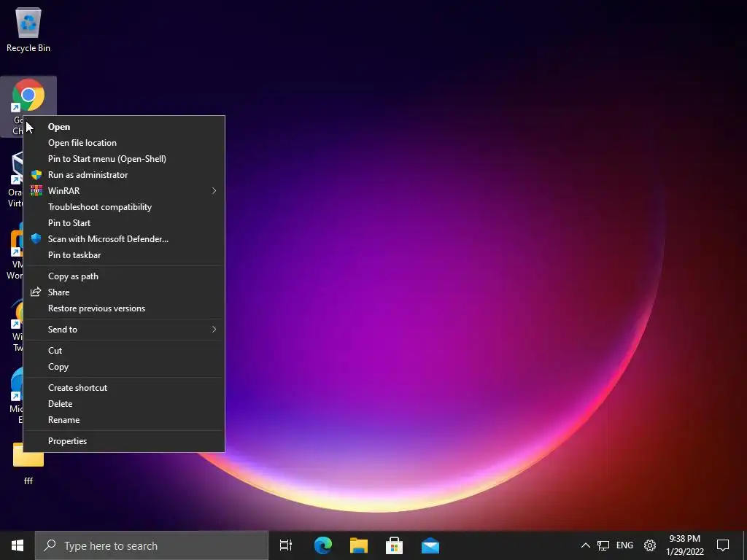This screenshot has width=747, height=560.
Task: Open File Explorer from taskbar
Action: 359,545
